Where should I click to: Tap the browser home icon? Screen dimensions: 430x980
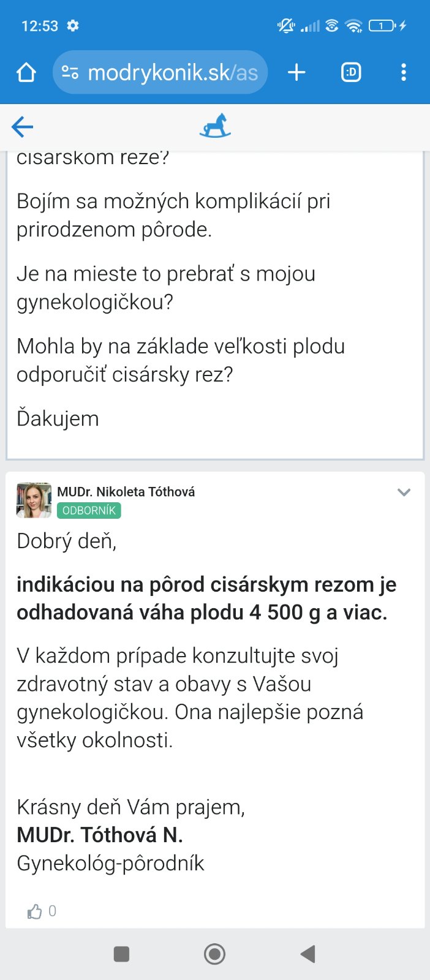(x=26, y=73)
